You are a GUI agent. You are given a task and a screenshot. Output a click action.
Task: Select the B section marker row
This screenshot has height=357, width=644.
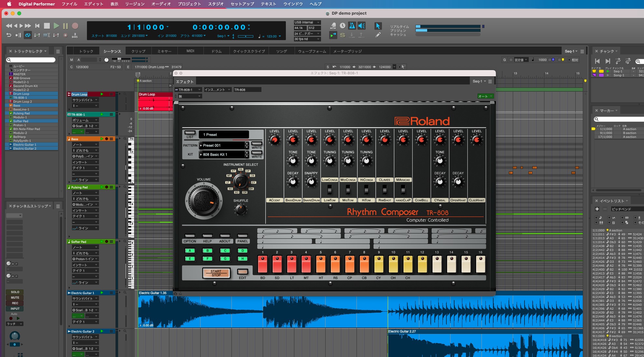point(617,133)
